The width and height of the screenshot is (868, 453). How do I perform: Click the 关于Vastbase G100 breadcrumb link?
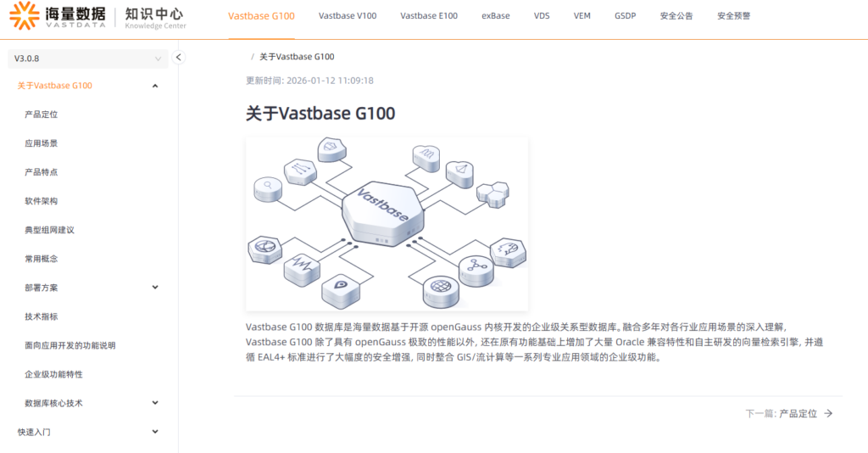297,57
